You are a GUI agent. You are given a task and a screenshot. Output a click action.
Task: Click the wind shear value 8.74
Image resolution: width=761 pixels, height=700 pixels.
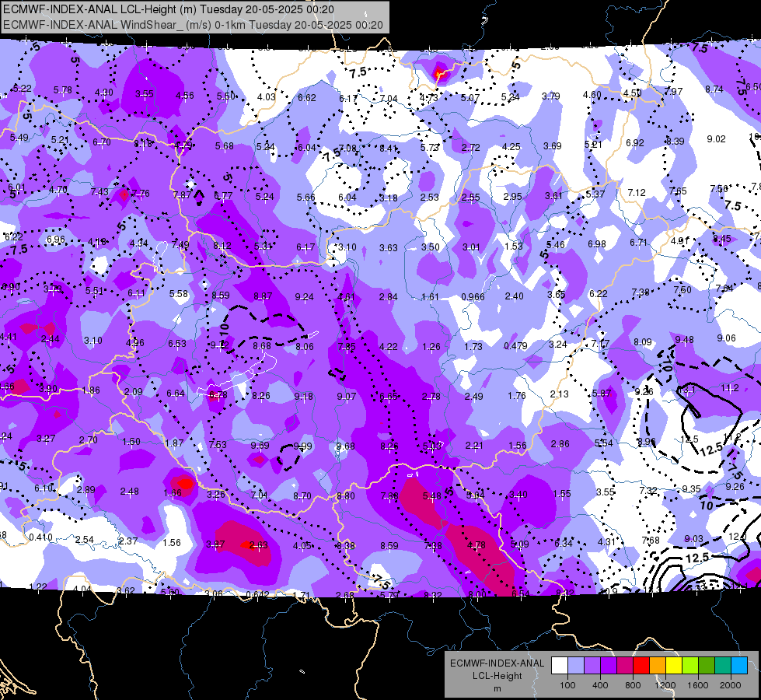(714, 89)
